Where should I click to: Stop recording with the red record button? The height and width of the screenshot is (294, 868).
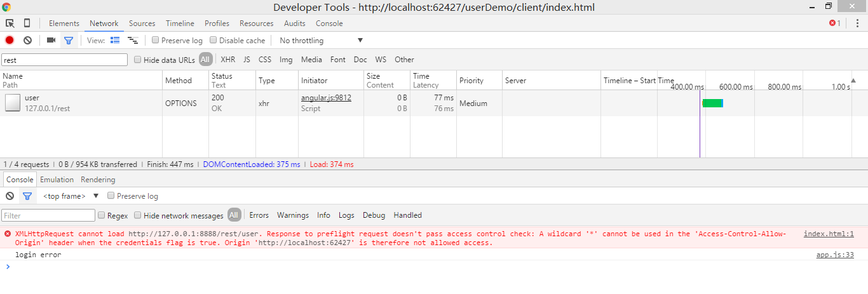10,40
